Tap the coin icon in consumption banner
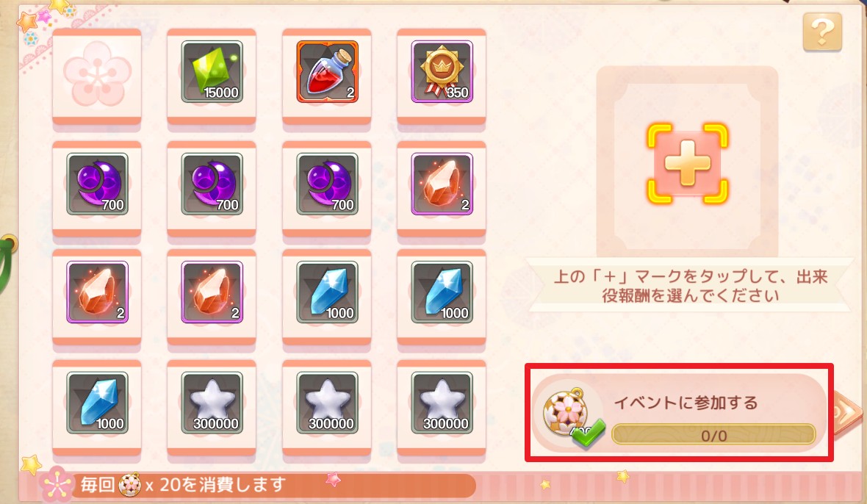 (x=129, y=485)
